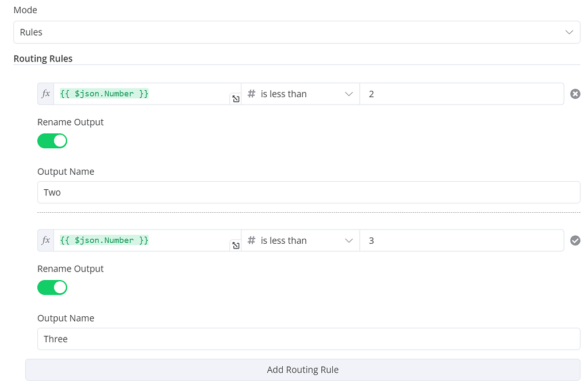
Task: Select the first condition's expression '{{ $json.Number }}'
Action: (x=103, y=93)
